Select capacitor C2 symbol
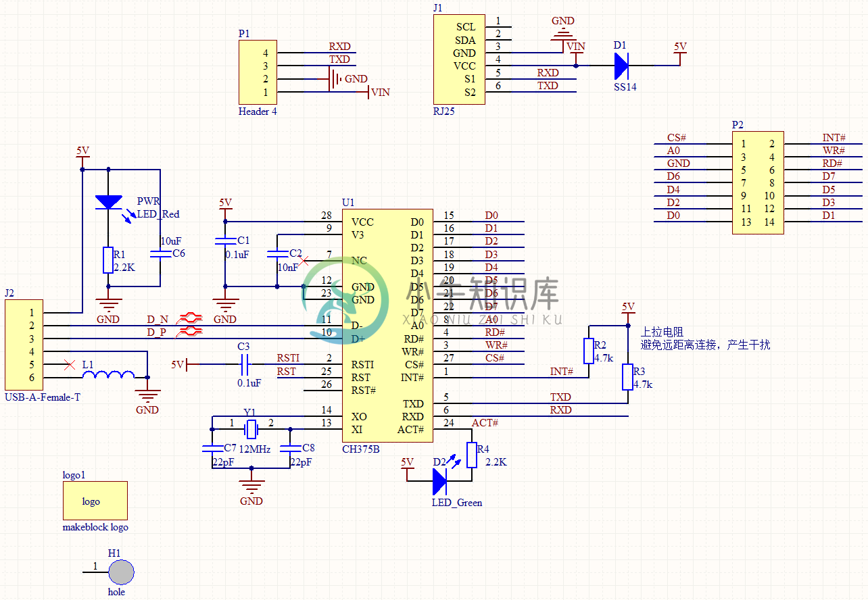 click(x=277, y=255)
